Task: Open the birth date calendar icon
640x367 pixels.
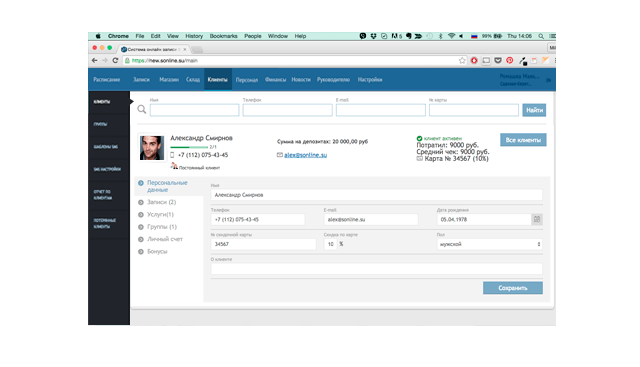Action: [x=537, y=219]
